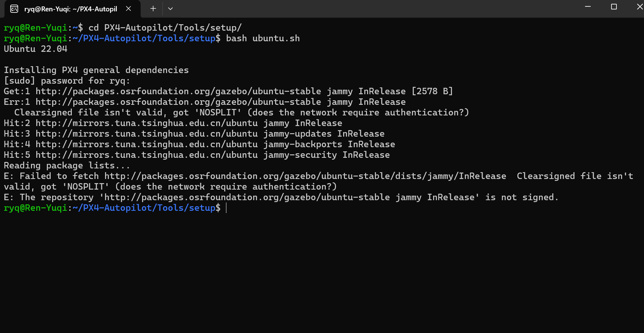Click the URL in the 'Failed to fetch' error

[x=305, y=176]
